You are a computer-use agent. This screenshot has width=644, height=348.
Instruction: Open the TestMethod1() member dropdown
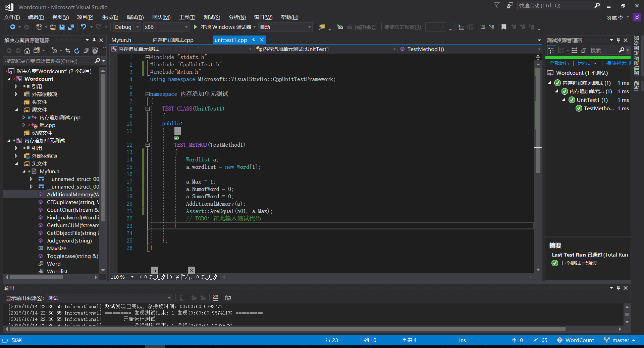(x=470, y=49)
